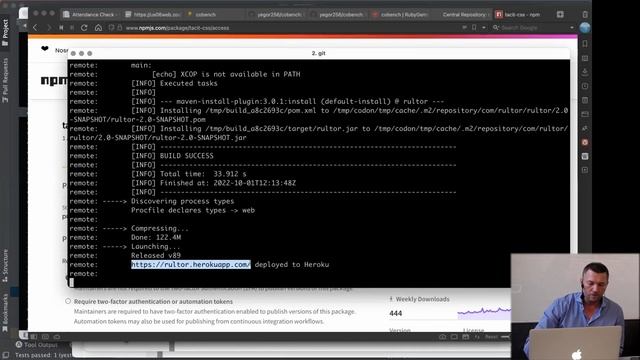Expand the address bar history dropdown
640x360 pixels.
[484, 28]
